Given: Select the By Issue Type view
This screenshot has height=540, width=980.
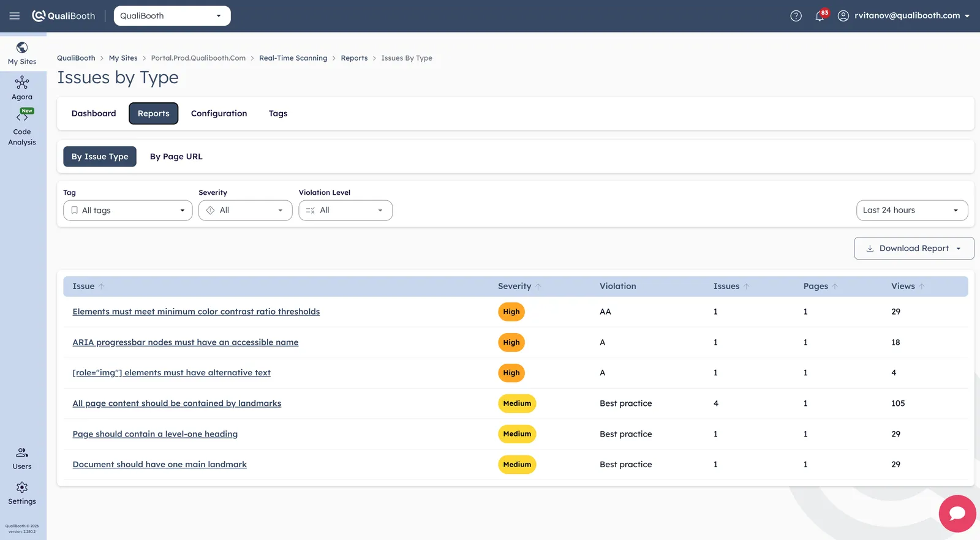Looking at the screenshot, I should 100,157.
